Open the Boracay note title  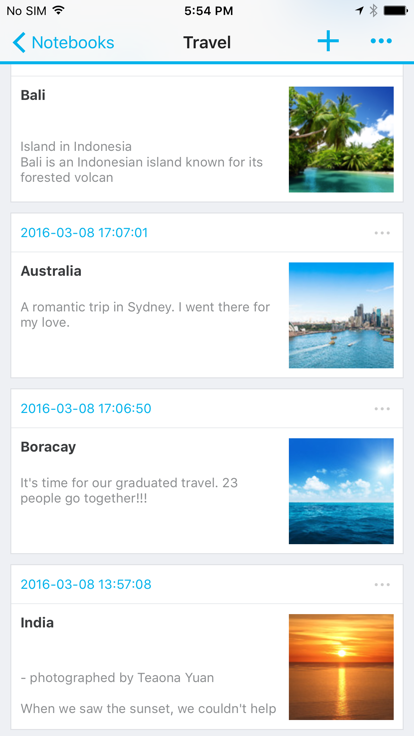point(48,447)
